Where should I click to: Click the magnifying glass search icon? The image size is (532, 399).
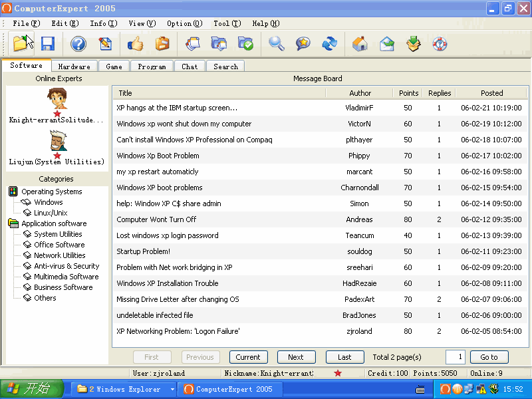point(277,44)
